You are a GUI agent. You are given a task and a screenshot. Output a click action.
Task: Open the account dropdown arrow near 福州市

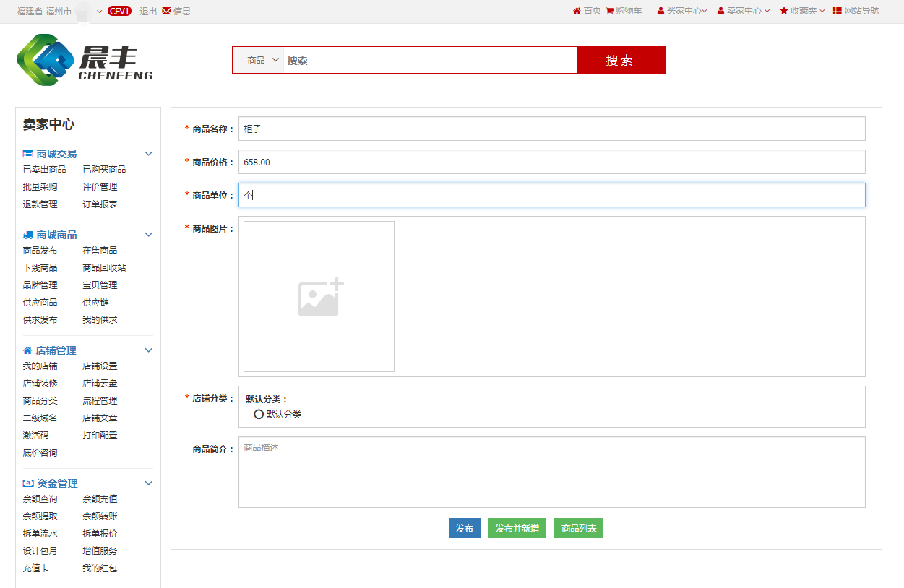[x=100, y=11]
